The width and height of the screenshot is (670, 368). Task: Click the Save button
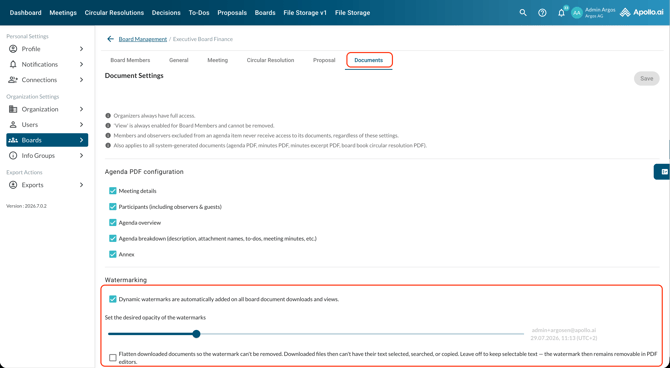[x=646, y=78]
